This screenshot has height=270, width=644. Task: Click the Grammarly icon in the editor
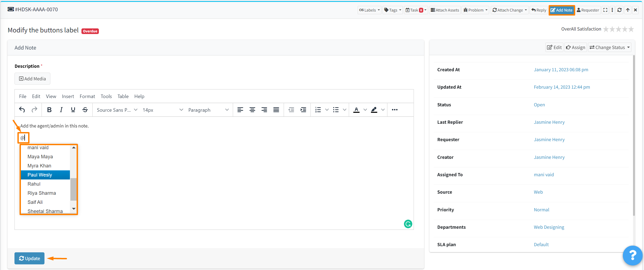pyautogui.click(x=408, y=224)
